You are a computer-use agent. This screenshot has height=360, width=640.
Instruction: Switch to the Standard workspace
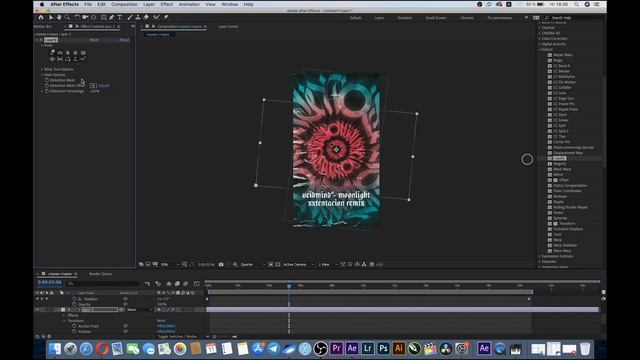pos(404,18)
